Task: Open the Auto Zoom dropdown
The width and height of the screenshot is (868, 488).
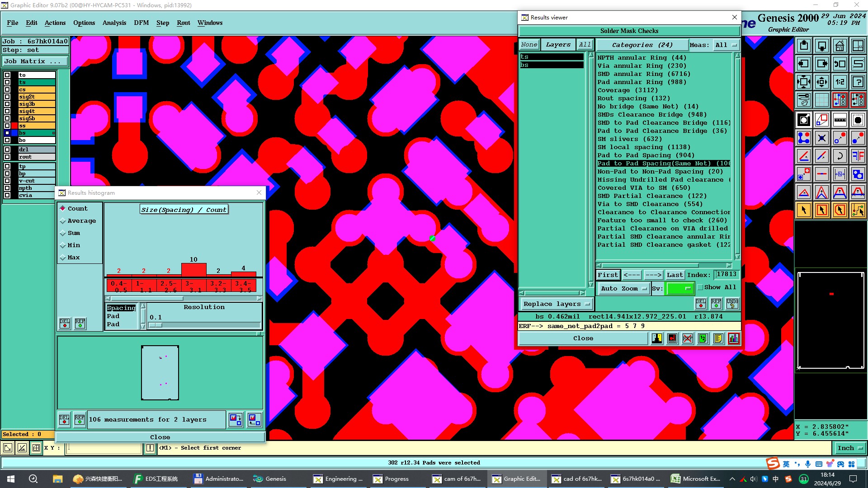Action: point(623,288)
